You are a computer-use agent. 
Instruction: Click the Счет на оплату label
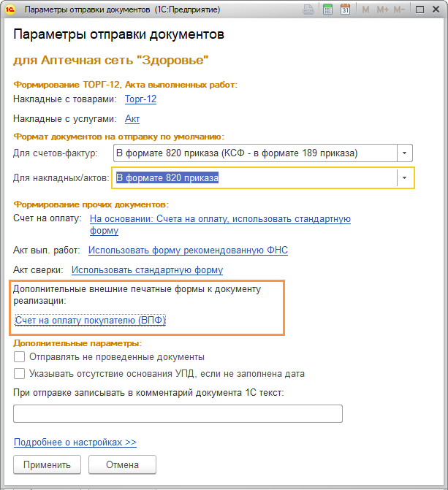tap(48, 218)
